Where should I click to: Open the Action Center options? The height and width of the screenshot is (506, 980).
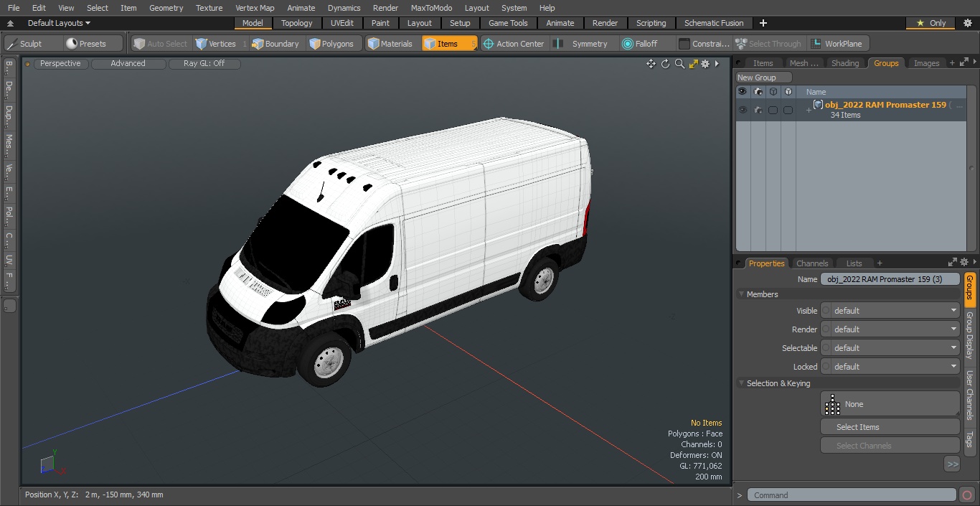514,44
